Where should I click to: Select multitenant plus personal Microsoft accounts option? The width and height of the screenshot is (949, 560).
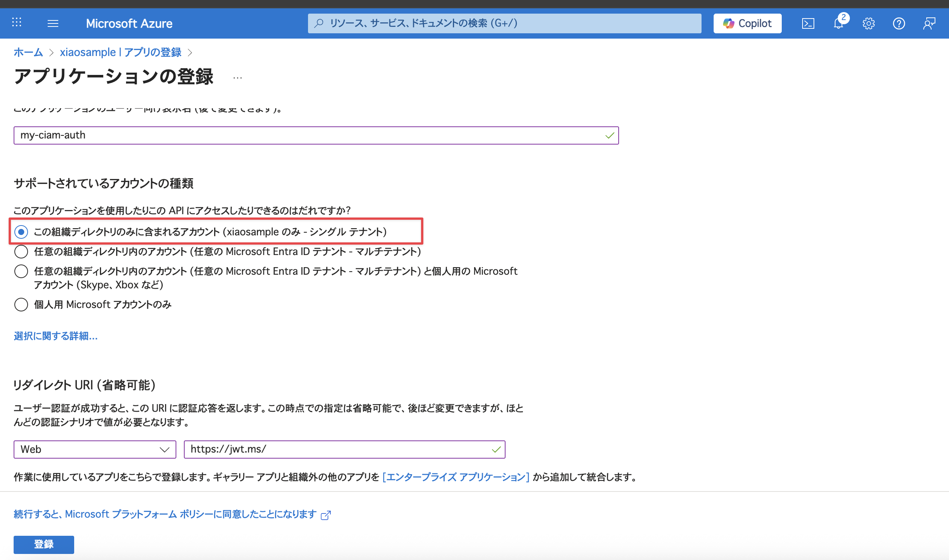point(21,271)
